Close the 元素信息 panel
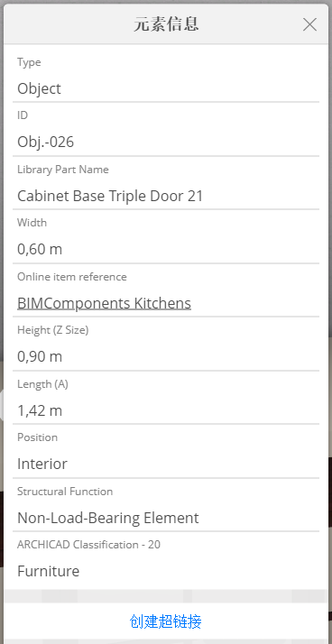 pyautogui.click(x=309, y=24)
